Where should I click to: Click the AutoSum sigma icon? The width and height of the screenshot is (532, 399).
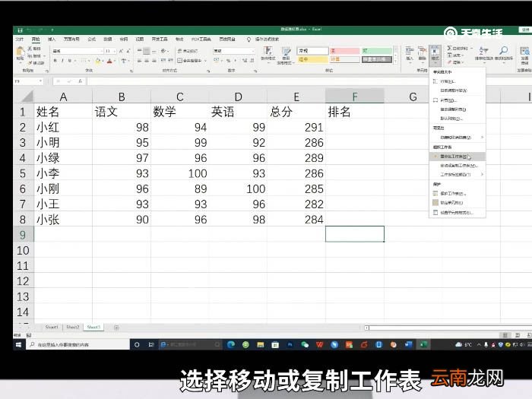(x=450, y=48)
